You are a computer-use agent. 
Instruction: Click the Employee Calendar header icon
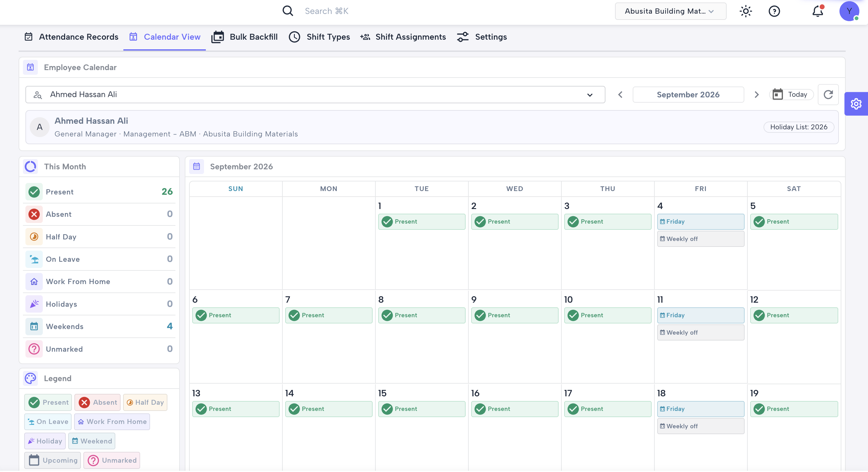30,67
